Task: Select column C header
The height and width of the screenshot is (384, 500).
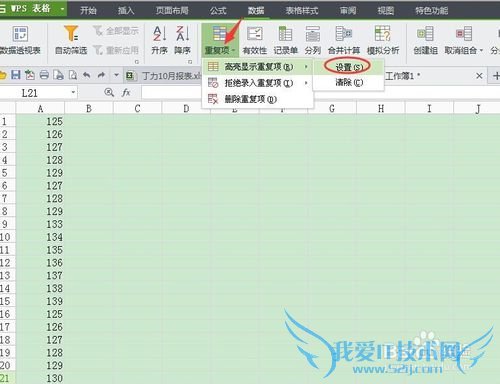Action: (137, 109)
